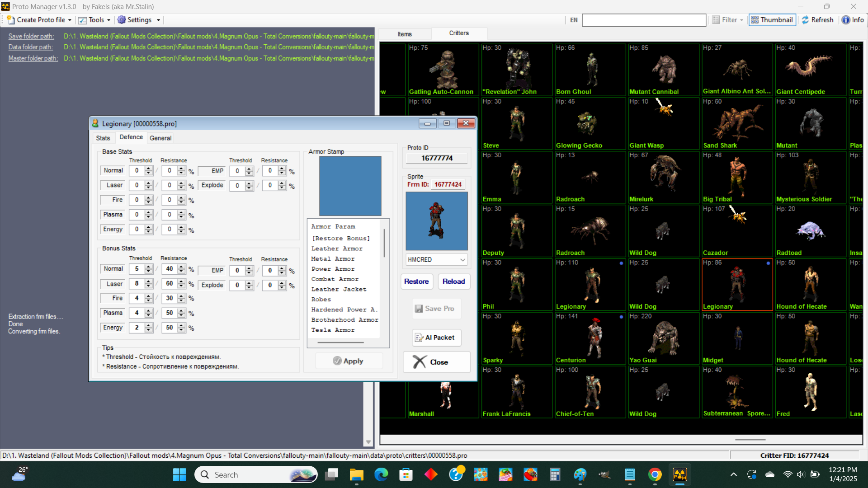
Task: Click the search text field in toolbar
Action: tap(644, 20)
